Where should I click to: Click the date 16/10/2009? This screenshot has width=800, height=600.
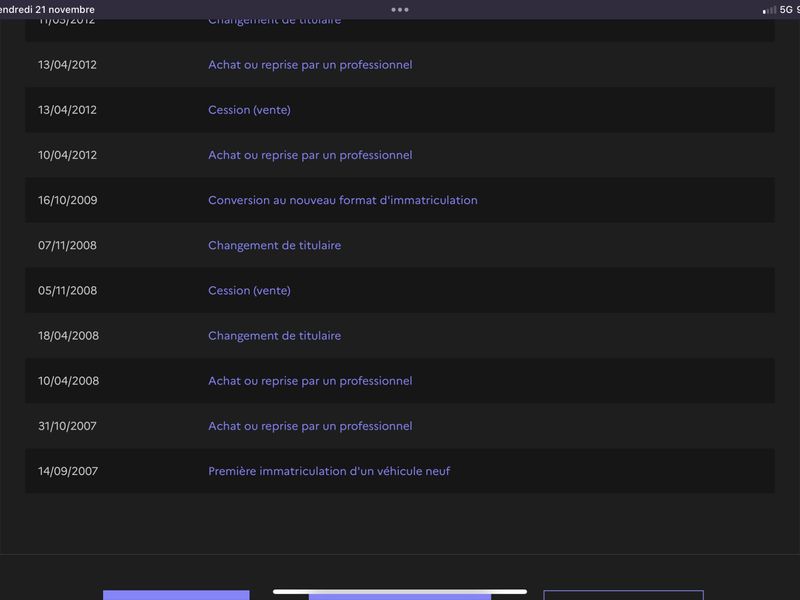[x=67, y=200]
